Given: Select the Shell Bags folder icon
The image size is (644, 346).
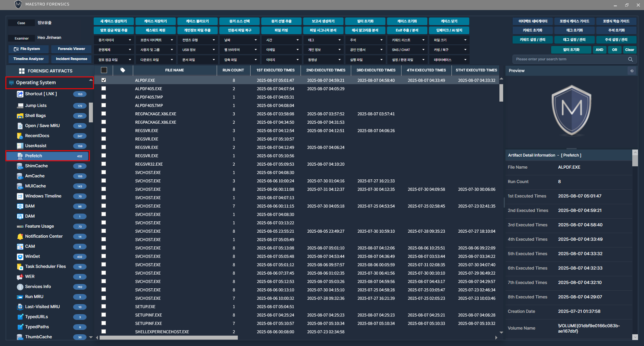Looking at the screenshot, I should (x=20, y=116).
